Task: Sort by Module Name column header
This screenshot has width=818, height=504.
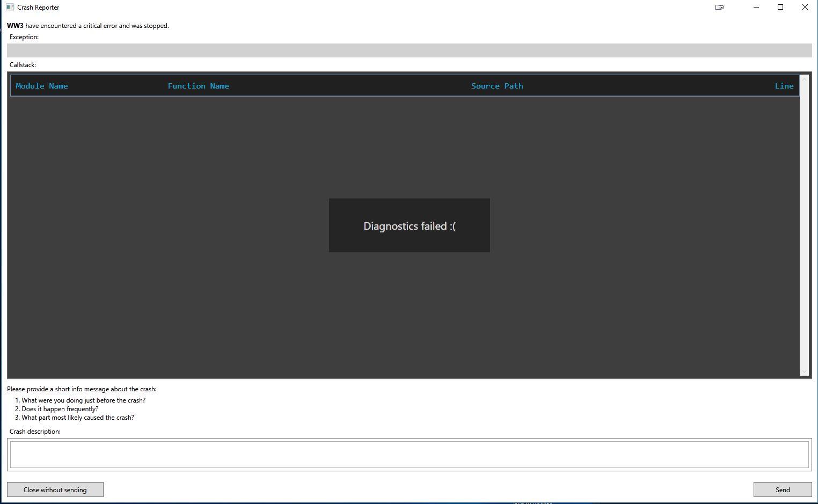Action: pos(42,86)
